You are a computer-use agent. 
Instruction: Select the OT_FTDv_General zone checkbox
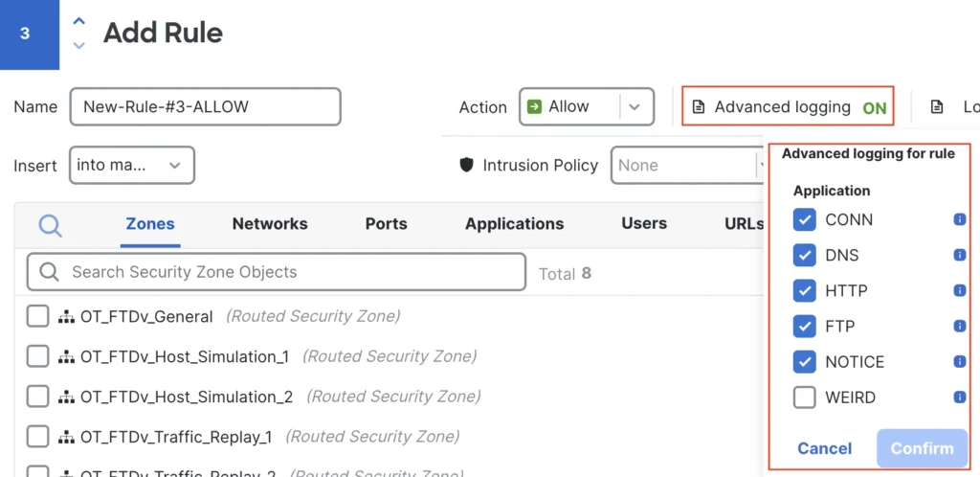pyautogui.click(x=37, y=316)
